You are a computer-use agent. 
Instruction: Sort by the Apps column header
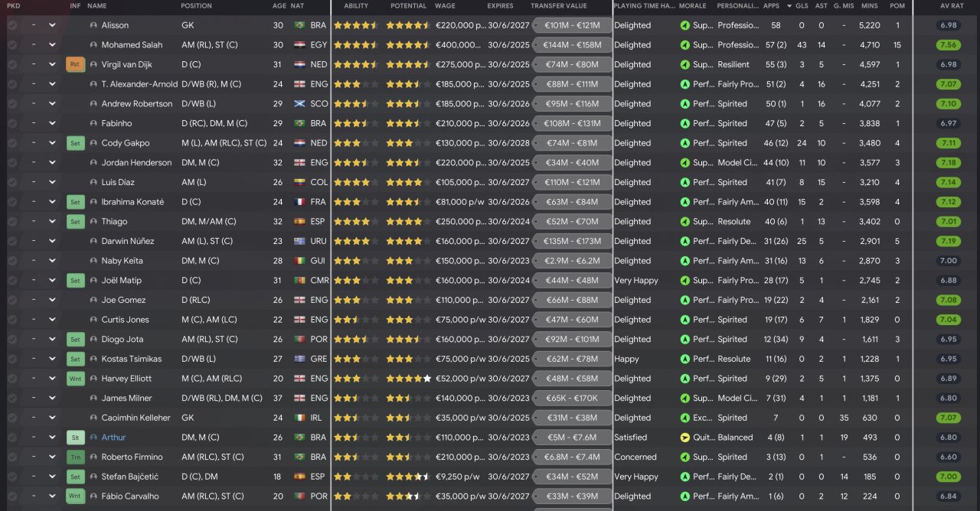click(x=772, y=6)
